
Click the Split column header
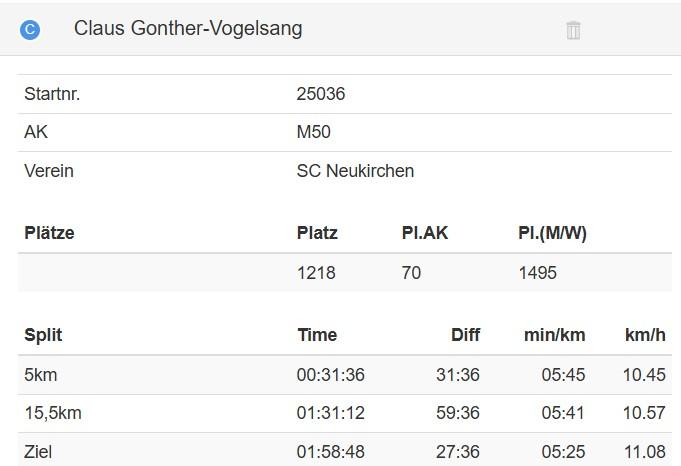click(43, 335)
